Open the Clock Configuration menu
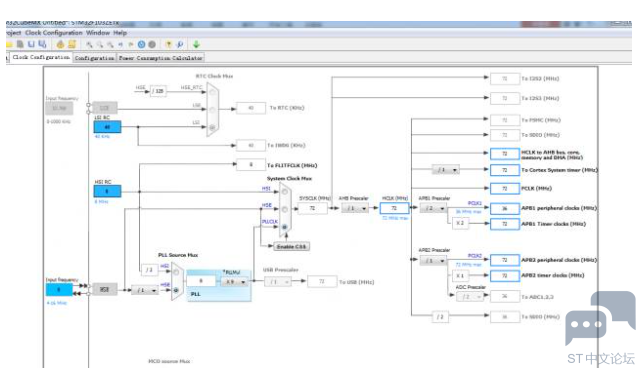The image size is (644, 374). (54, 32)
